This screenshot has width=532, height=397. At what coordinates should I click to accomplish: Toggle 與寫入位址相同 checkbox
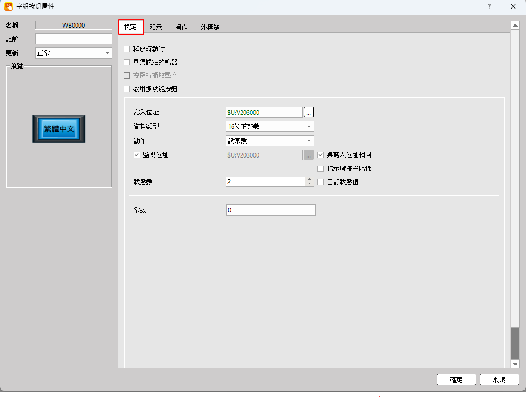click(x=321, y=155)
